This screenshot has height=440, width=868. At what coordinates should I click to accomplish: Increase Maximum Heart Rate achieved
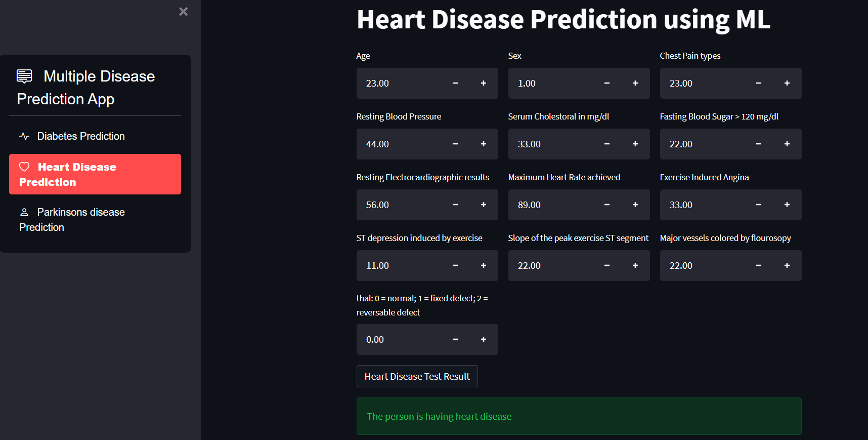point(635,205)
